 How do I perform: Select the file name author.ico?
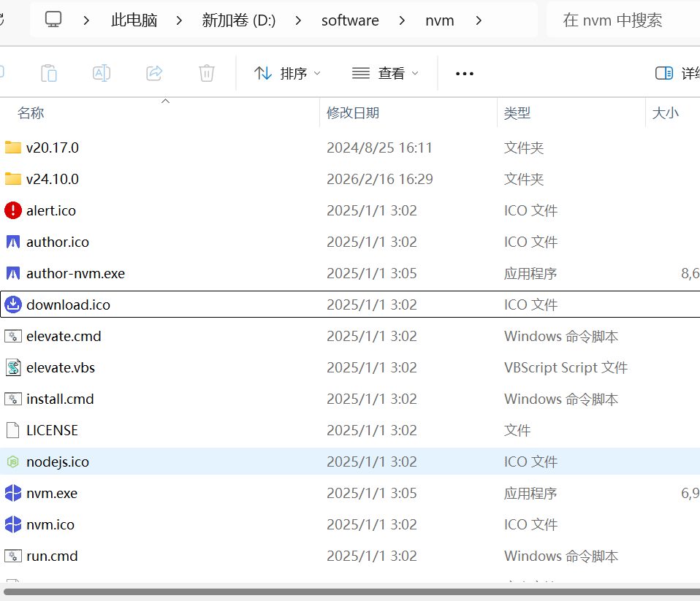click(58, 242)
